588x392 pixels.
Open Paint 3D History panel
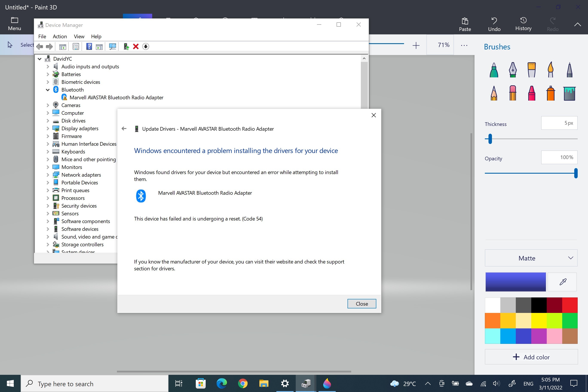click(x=523, y=24)
